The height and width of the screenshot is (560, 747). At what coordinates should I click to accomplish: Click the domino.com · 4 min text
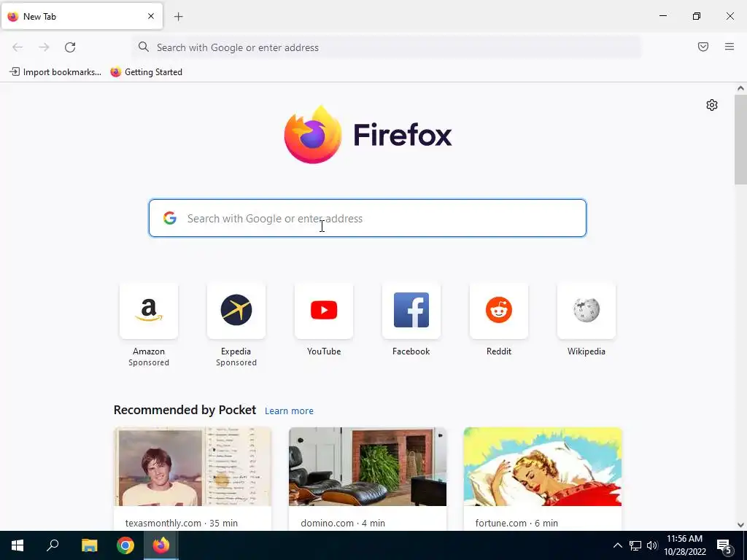pyautogui.click(x=343, y=523)
